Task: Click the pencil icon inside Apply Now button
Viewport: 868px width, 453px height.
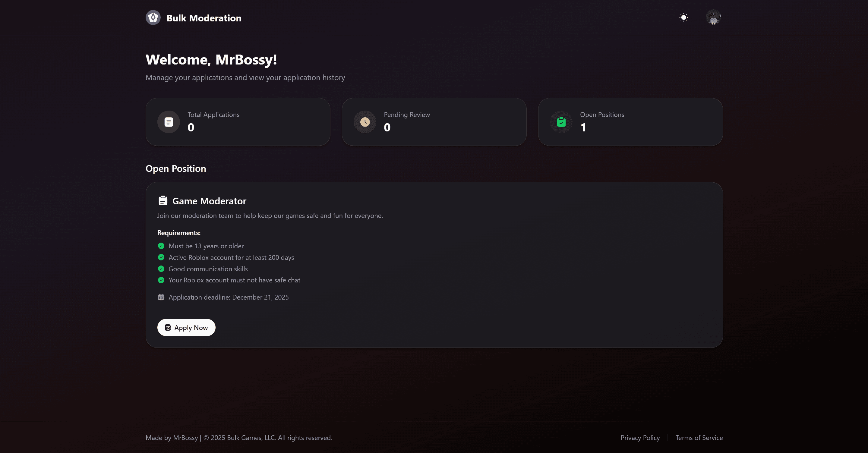Action: [x=169, y=327]
